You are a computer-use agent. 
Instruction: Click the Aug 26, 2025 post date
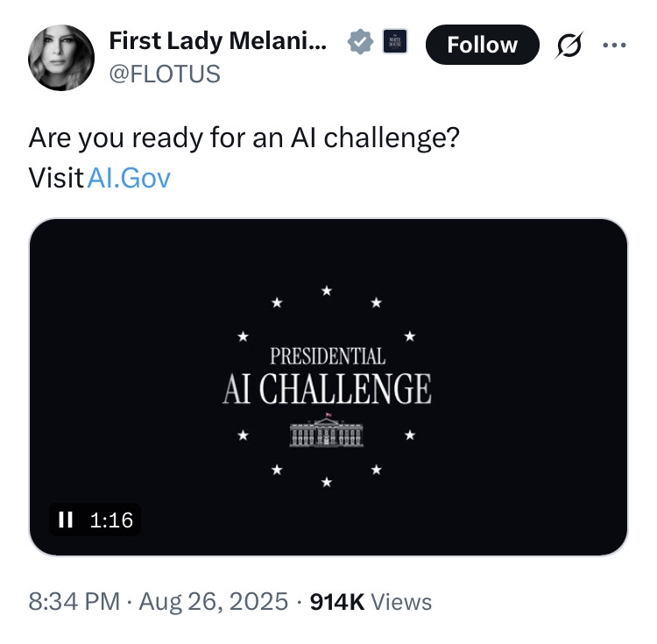213,602
